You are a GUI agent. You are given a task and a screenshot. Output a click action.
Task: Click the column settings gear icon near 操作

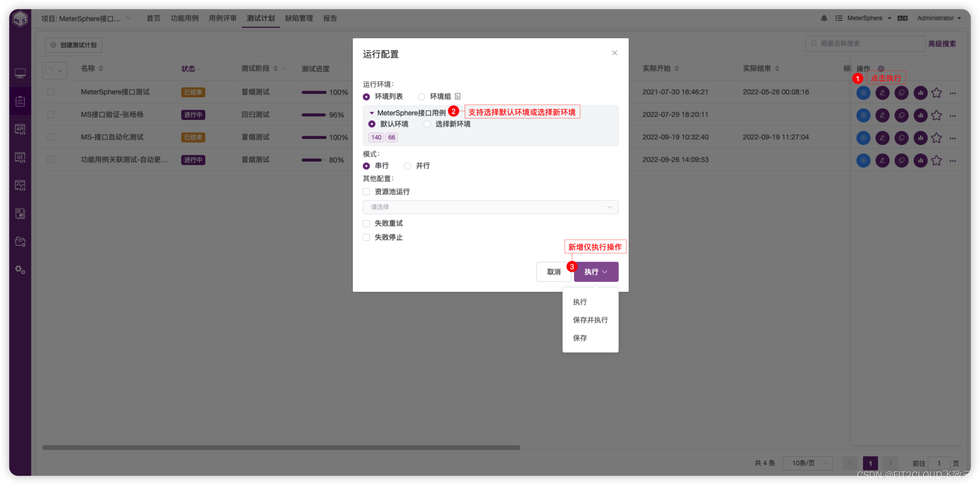pyautogui.click(x=881, y=69)
